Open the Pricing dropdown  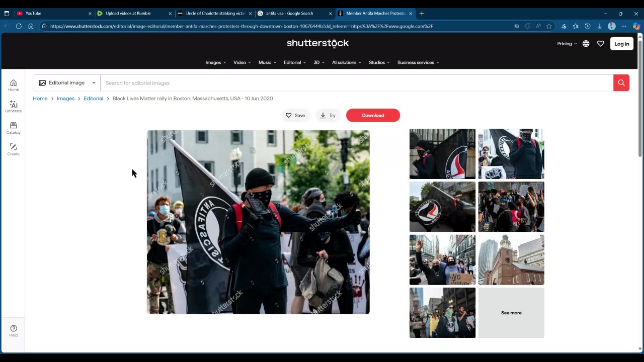(567, 44)
